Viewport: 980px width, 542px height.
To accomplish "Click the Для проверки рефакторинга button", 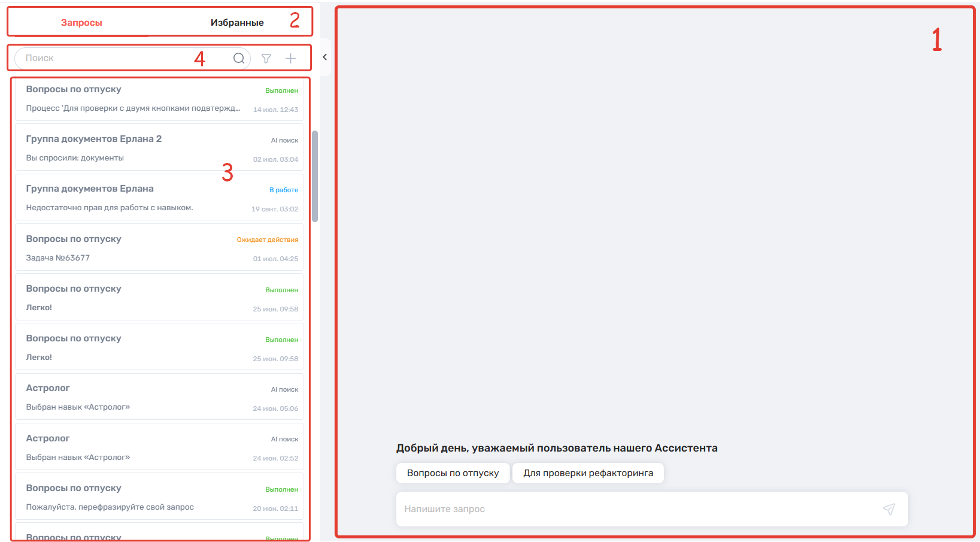I will pos(588,473).
